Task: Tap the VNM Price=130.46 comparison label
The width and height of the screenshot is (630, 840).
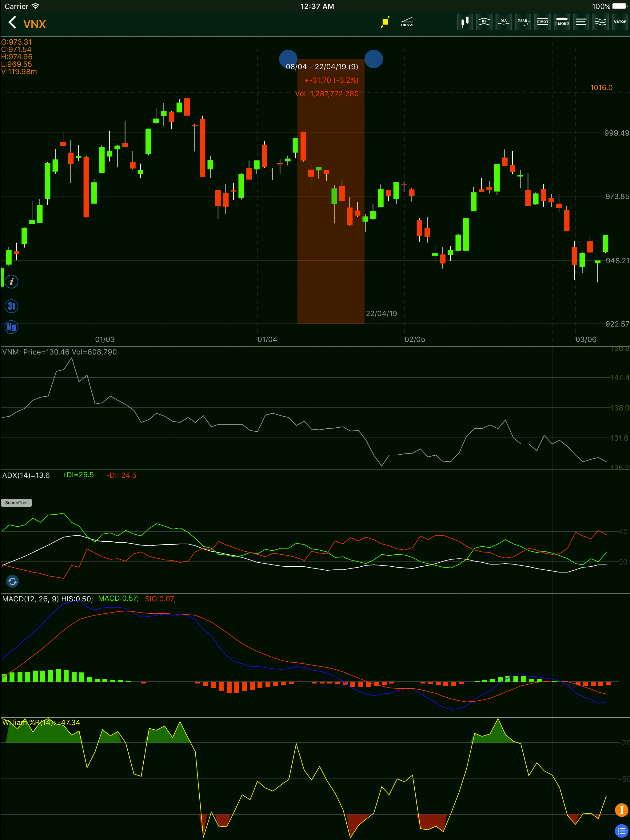Action: pos(59,352)
